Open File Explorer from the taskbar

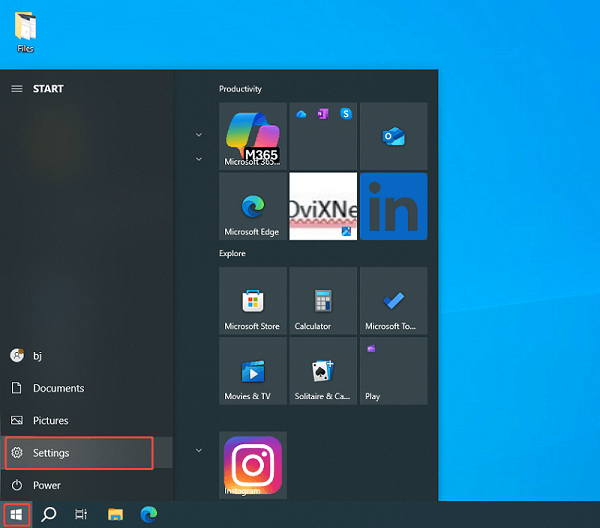click(x=115, y=515)
